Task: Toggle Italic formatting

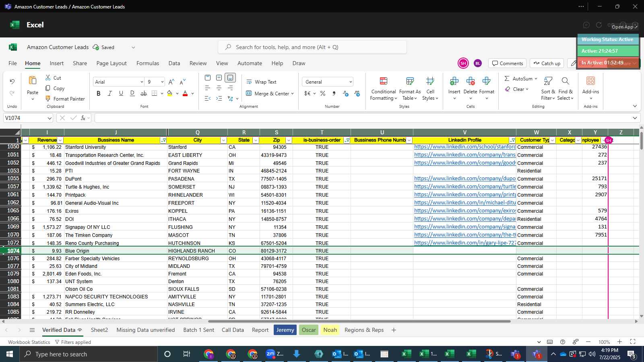Action: coord(110,93)
